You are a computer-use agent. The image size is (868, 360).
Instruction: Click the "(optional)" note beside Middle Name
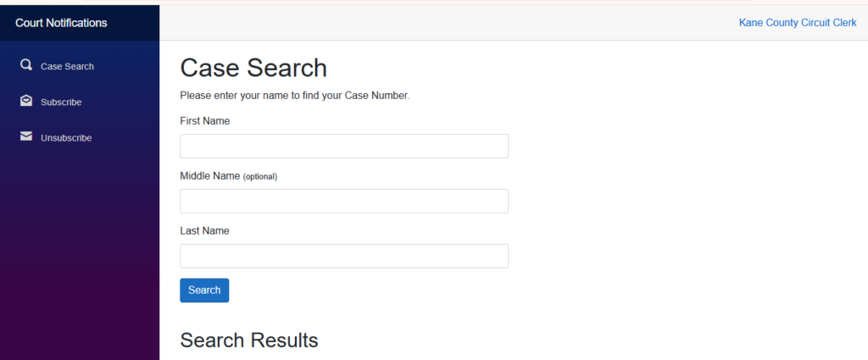click(x=260, y=177)
